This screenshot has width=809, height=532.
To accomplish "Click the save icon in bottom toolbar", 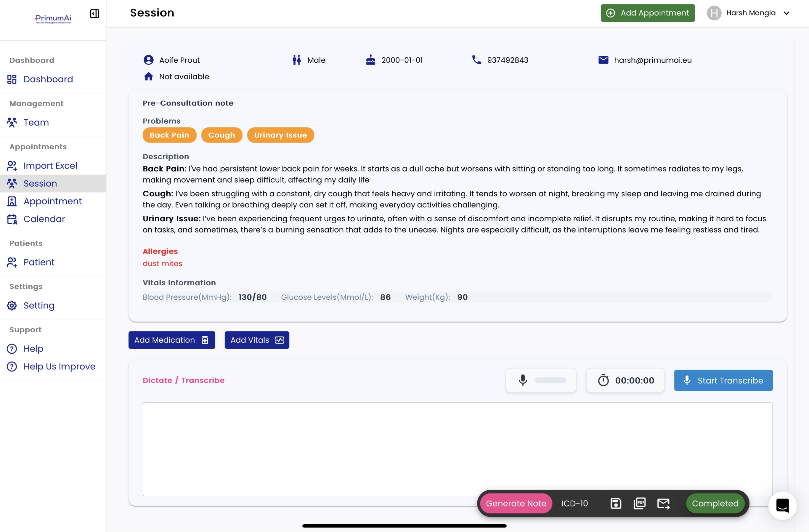I will [616, 503].
